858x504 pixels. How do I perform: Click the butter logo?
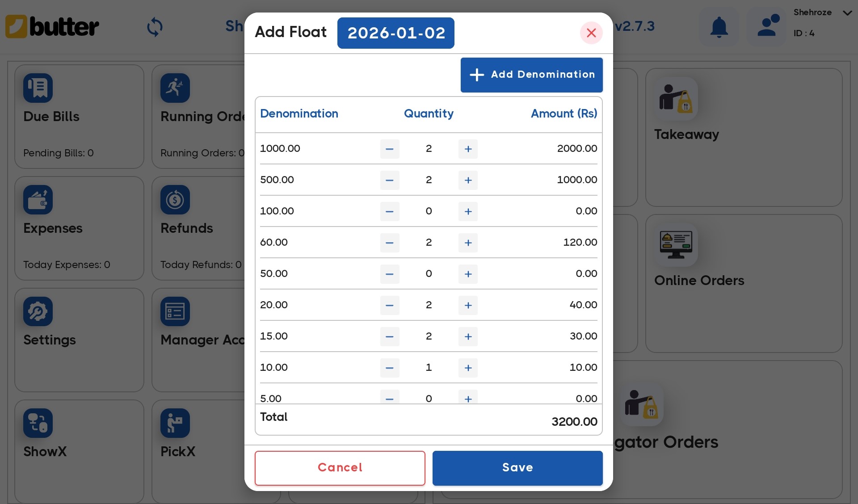pyautogui.click(x=51, y=26)
